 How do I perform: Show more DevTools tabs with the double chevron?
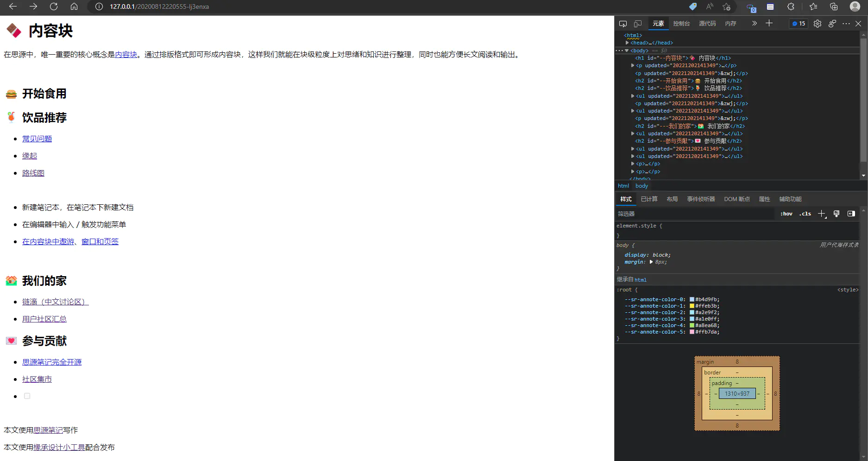(x=754, y=23)
